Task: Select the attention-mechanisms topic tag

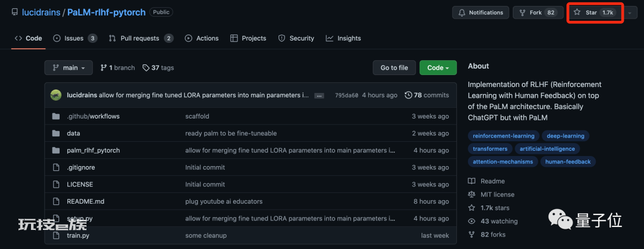Action: point(503,161)
